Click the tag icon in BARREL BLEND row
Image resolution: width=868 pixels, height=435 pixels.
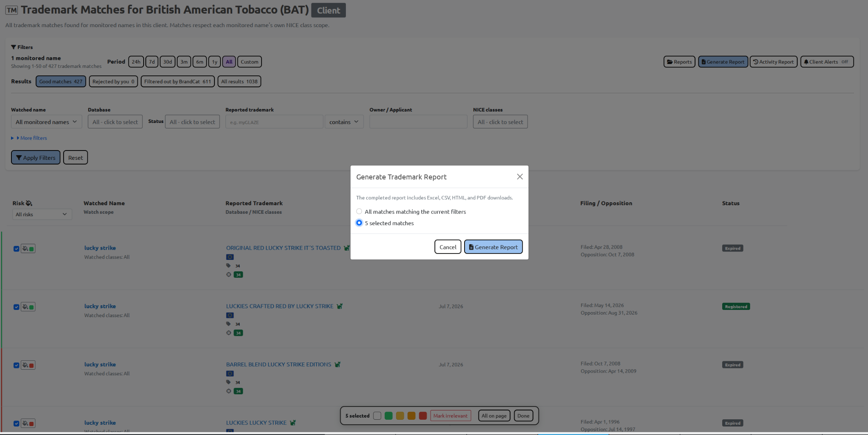[228, 382]
